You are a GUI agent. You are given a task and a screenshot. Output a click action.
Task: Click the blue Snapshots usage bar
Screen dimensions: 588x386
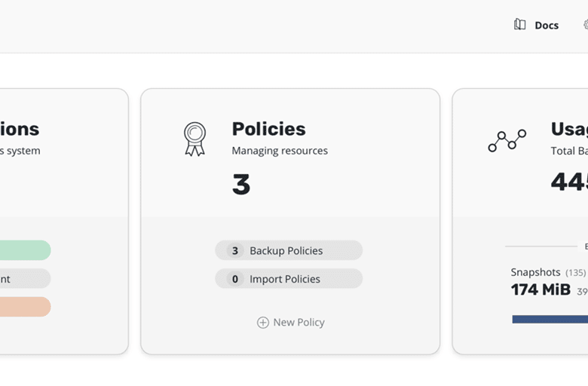pos(550,319)
